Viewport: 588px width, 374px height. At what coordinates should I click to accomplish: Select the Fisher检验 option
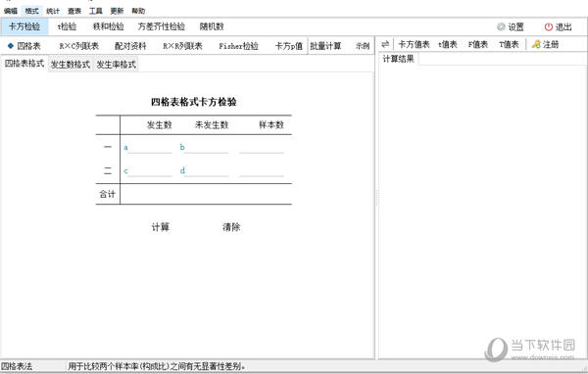click(x=238, y=46)
